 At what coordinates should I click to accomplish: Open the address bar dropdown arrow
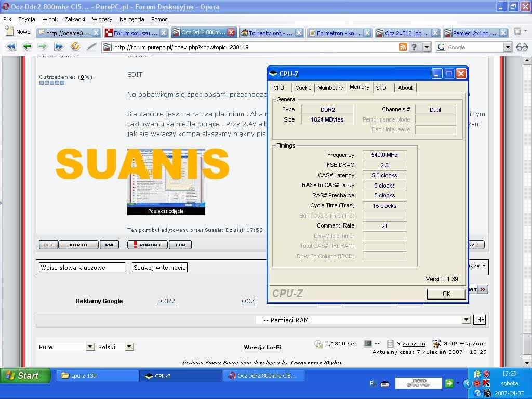coord(427,47)
